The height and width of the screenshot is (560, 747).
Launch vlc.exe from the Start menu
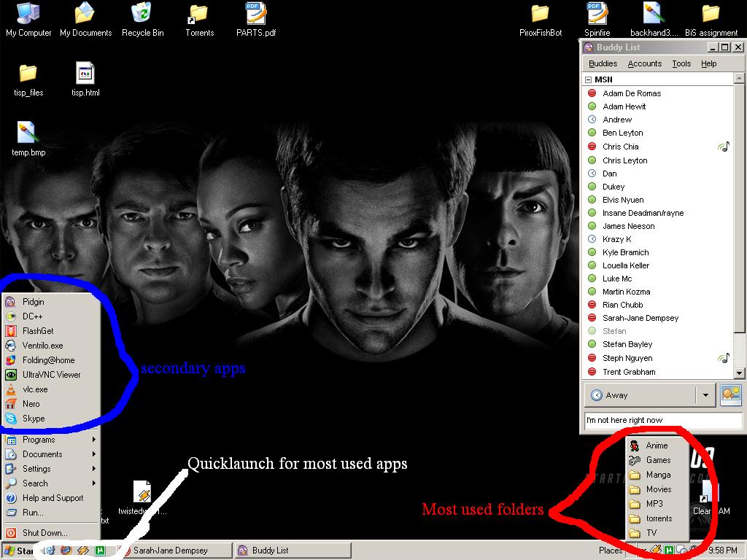[51, 389]
